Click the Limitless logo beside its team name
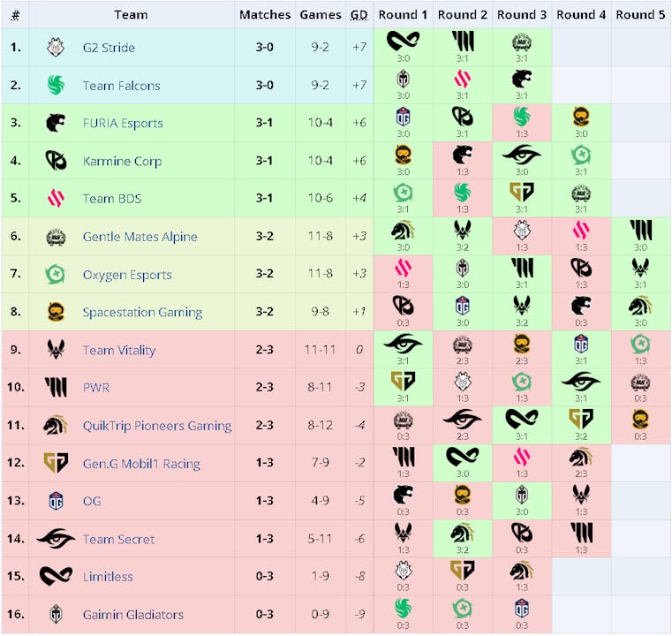The width and height of the screenshot is (672, 636). click(x=56, y=577)
